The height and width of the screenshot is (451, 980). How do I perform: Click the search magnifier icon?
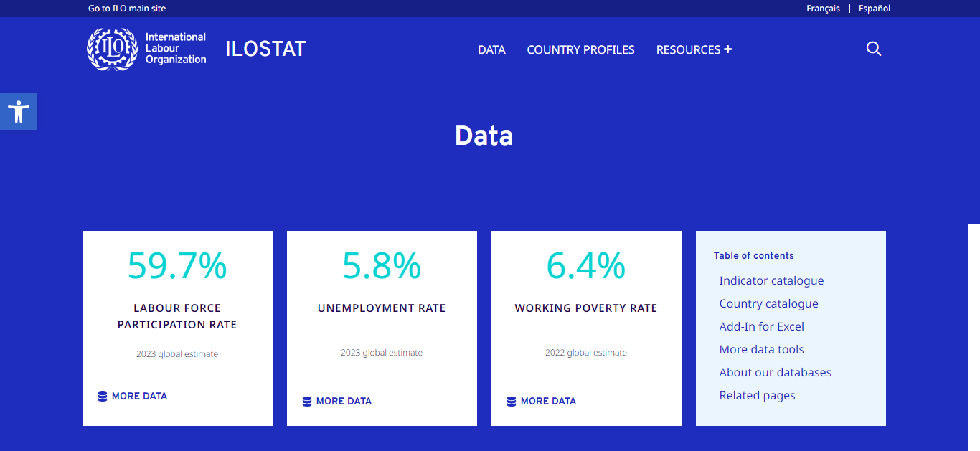(873, 49)
